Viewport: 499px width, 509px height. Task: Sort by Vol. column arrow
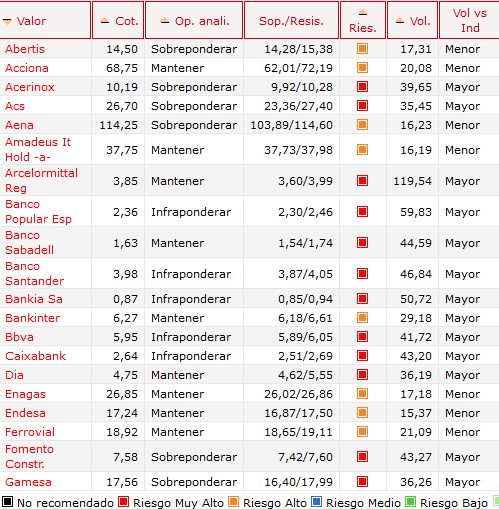[x=400, y=21]
